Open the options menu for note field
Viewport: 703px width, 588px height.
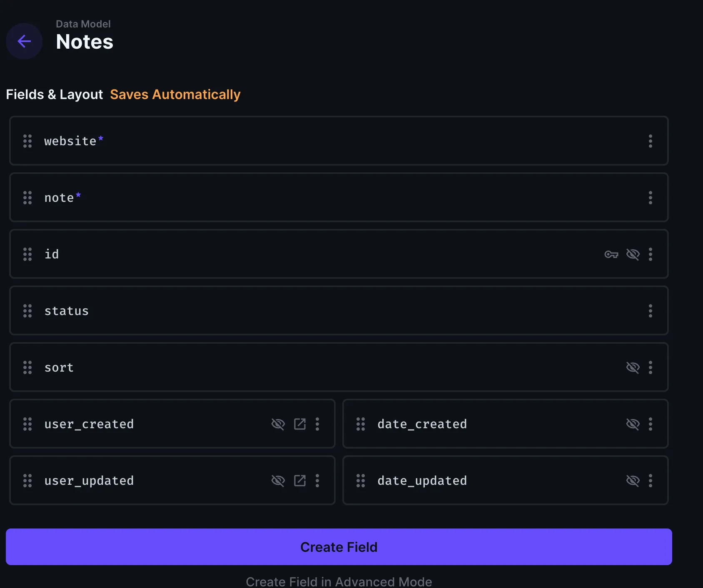click(650, 198)
